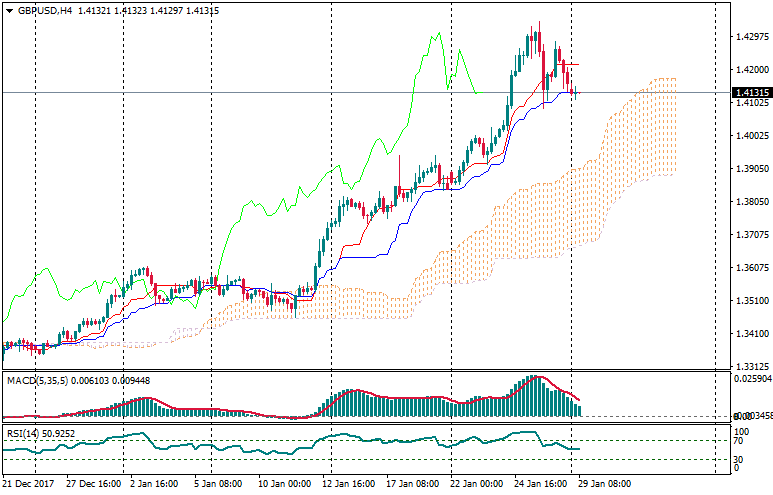773x495 pixels.
Task: Click the 1.34100 price scale label
Action: (x=750, y=334)
